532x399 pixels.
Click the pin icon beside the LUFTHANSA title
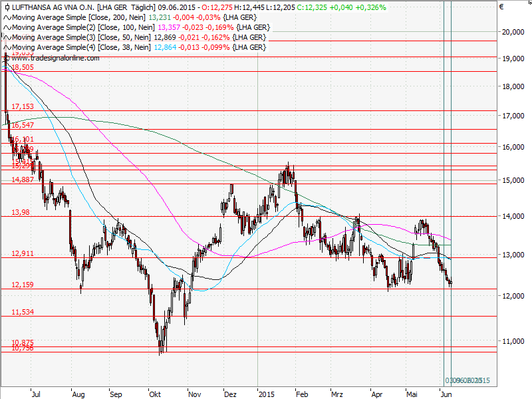(x=7, y=7)
